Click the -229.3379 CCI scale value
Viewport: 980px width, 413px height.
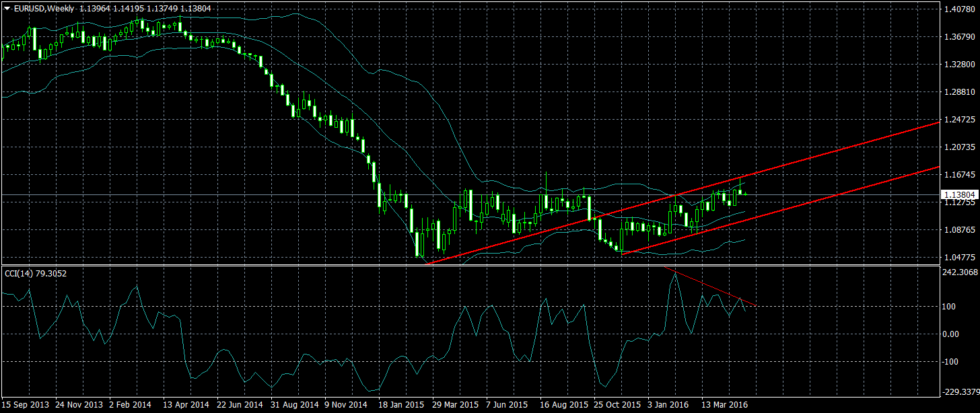[959, 391]
